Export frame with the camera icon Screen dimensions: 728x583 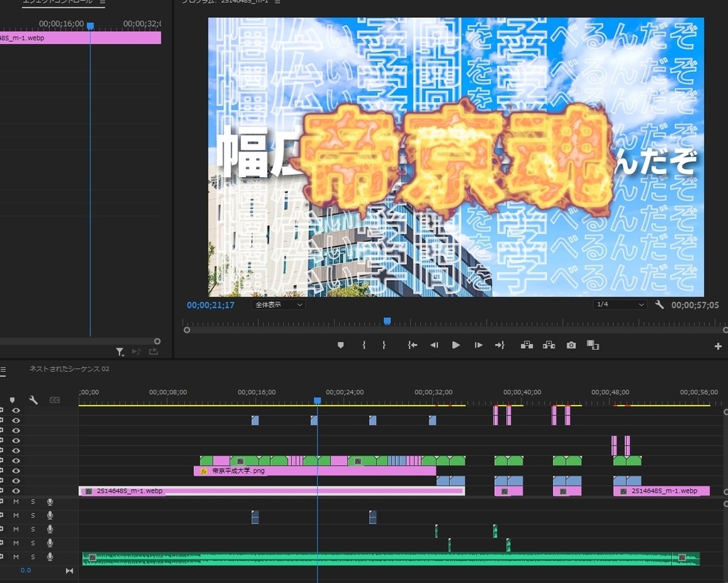[571, 345]
